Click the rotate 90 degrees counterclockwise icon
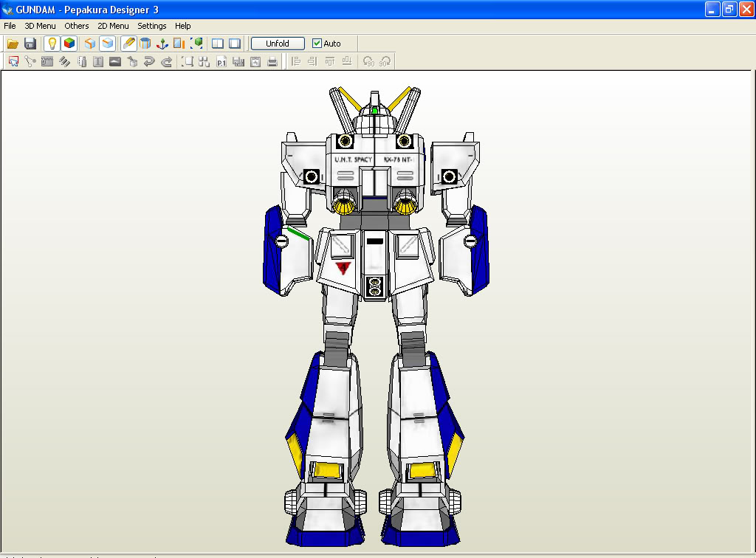 point(368,62)
